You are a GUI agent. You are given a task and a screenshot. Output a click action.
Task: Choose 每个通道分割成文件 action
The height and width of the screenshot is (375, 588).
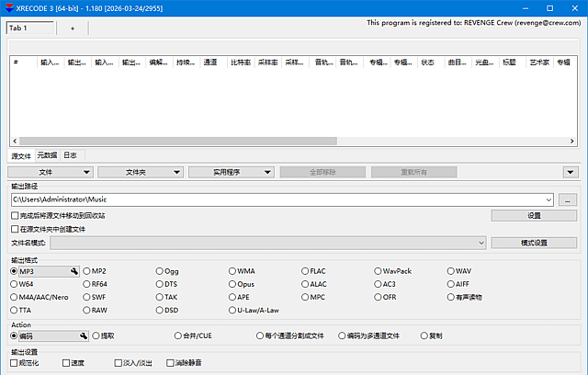click(x=290, y=335)
